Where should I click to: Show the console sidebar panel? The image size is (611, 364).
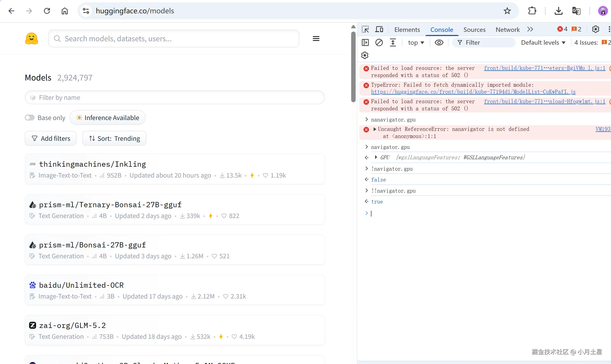365,42
